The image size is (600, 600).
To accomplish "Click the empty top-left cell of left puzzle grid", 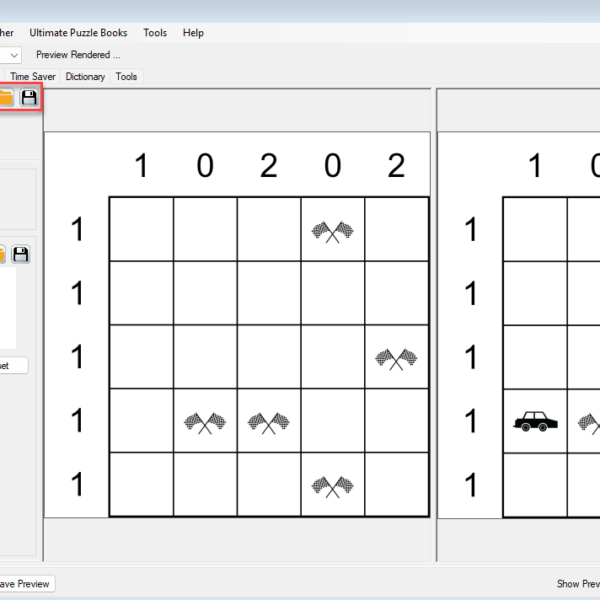I will pos(141,229).
